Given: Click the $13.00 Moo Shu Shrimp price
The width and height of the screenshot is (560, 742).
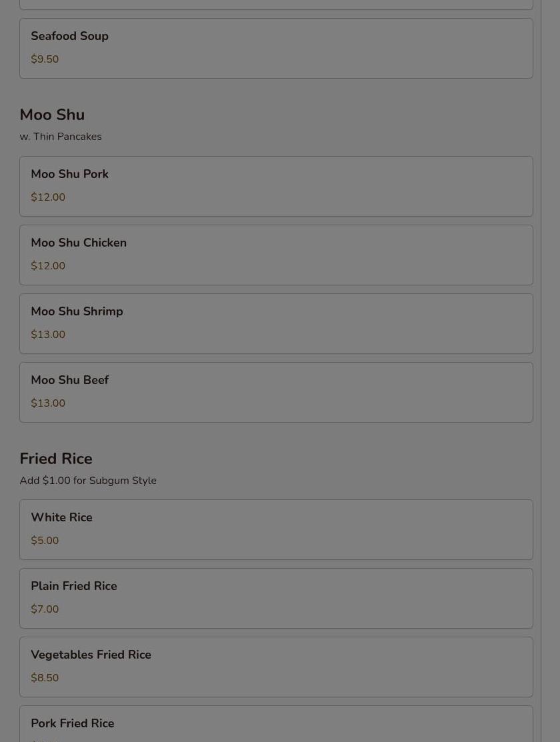Looking at the screenshot, I should [48, 335].
